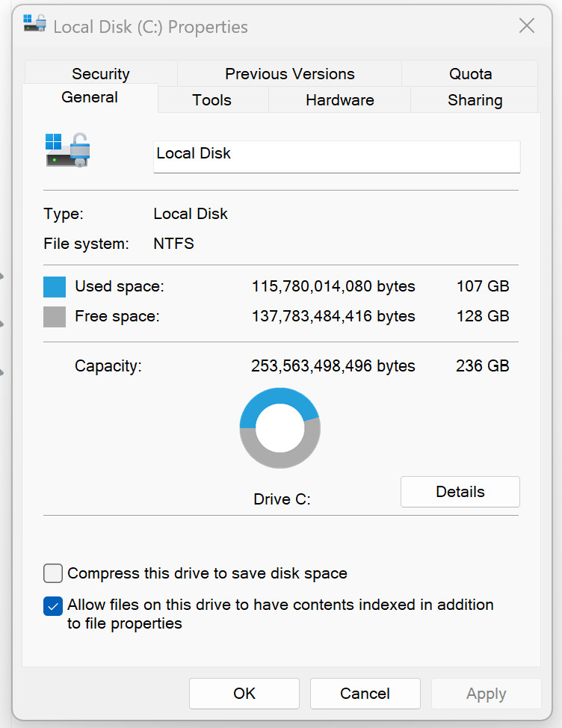Uncheck Allow files to have contents indexed

[53, 606]
